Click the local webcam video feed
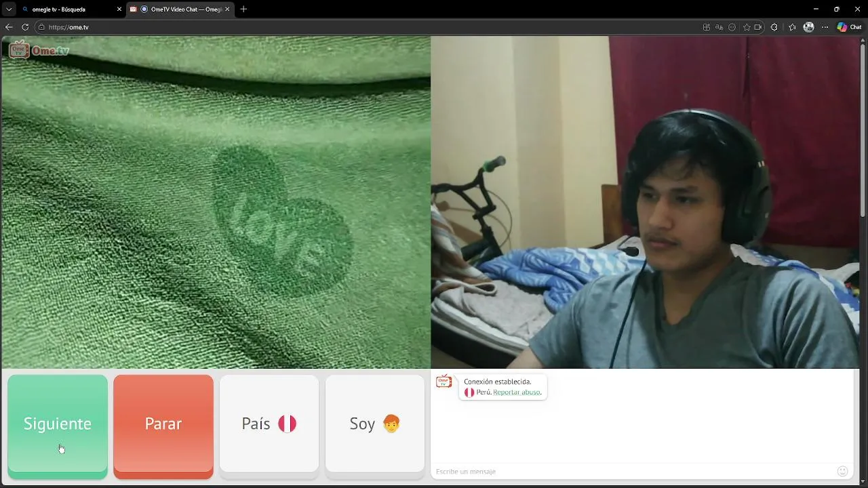 [645, 202]
